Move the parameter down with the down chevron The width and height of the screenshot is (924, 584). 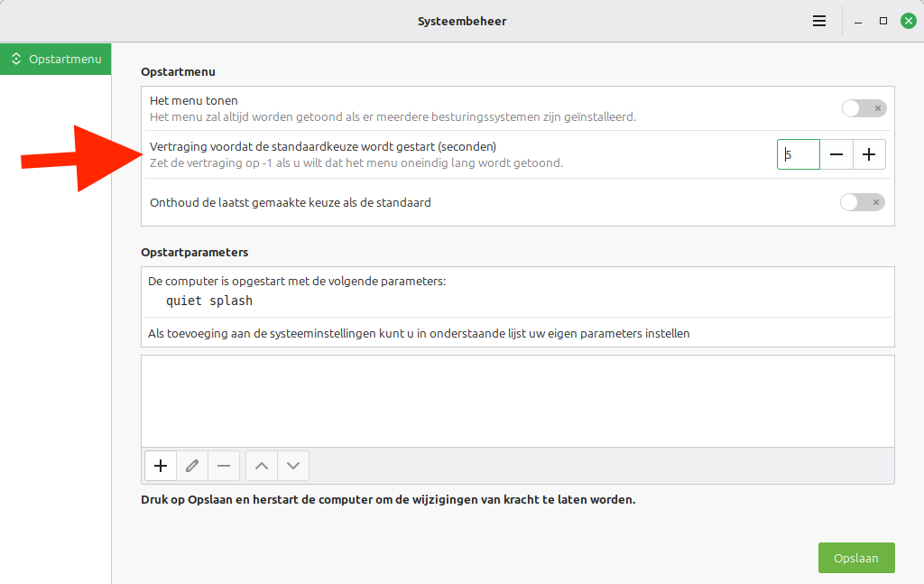pos(293,466)
